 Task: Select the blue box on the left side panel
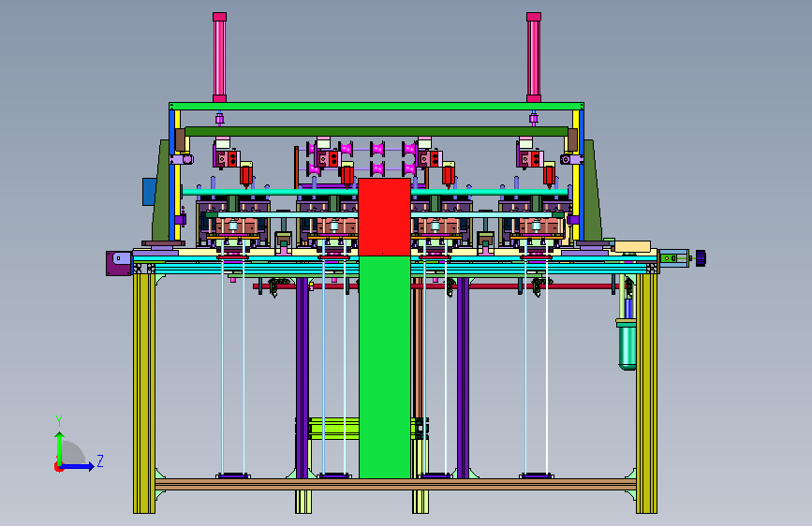[x=149, y=192]
